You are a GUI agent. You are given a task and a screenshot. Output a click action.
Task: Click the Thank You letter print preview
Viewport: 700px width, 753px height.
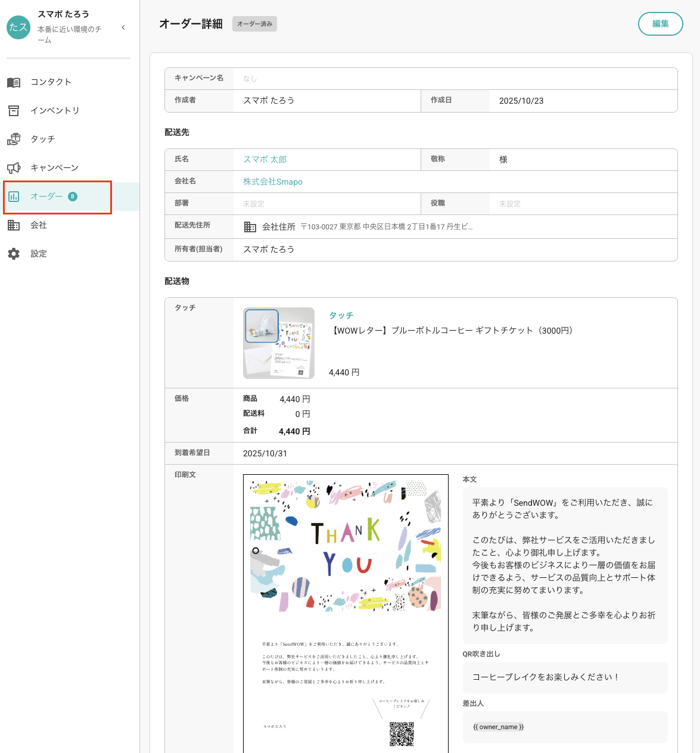[x=346, y=614]
